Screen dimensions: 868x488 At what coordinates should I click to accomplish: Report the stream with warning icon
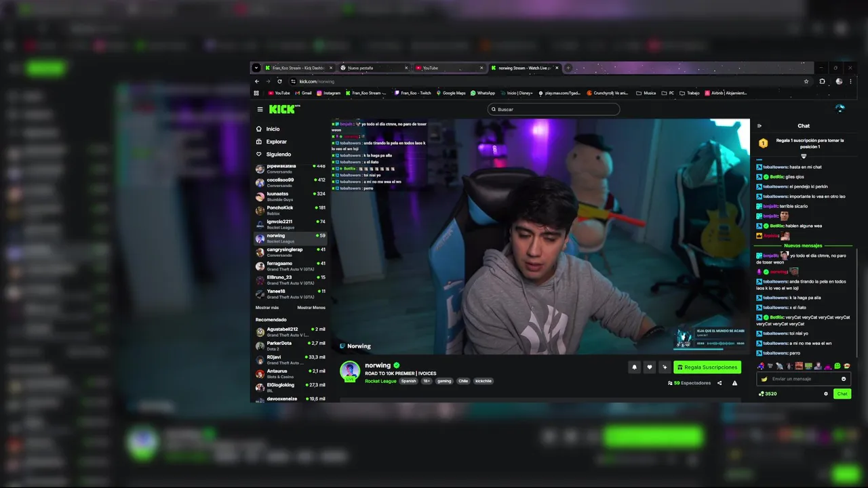click(734, 383)
